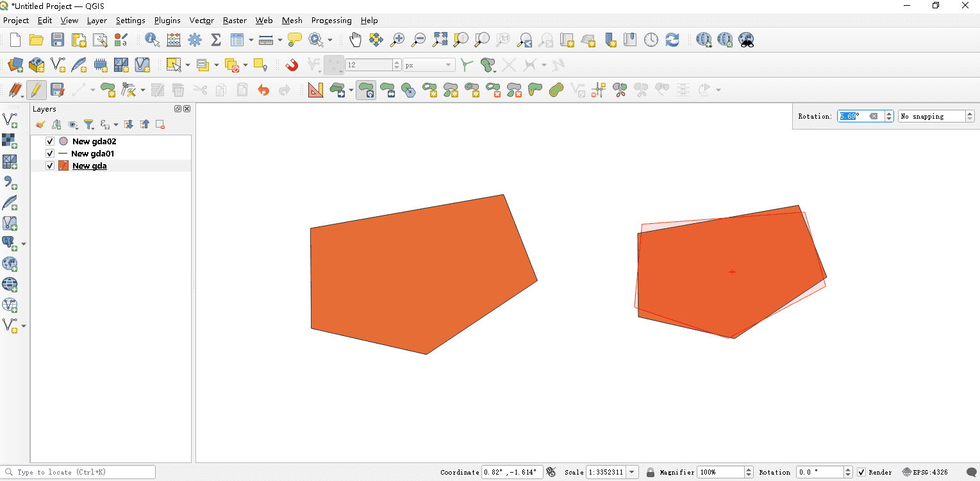This screenshot has height=481, width=980.
Task: Select the Rotate Feature tool
Action: [x=367, y=90]
